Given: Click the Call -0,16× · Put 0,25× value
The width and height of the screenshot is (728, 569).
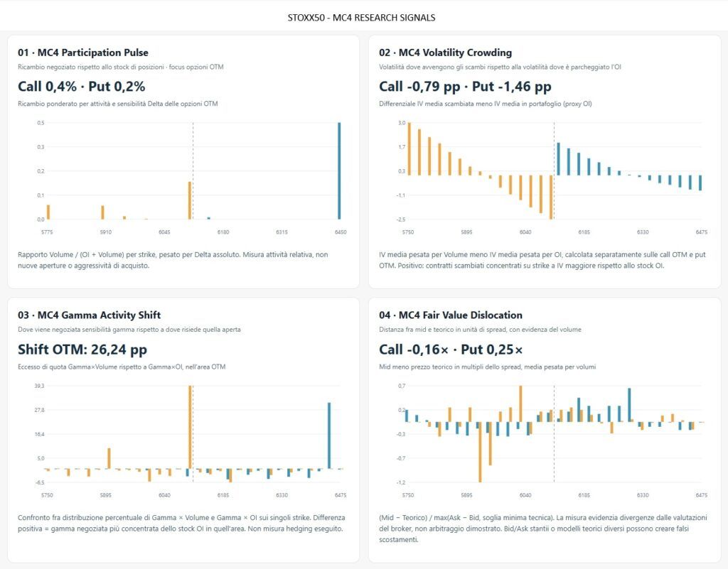Looking at the screenshot, I should pyautogui.click(x=450, y=349).
